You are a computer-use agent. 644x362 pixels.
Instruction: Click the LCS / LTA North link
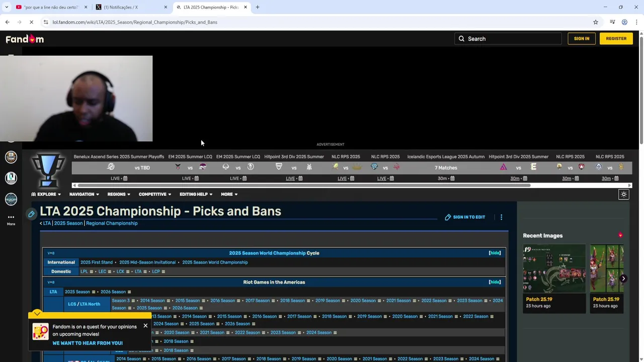[84, 304]
